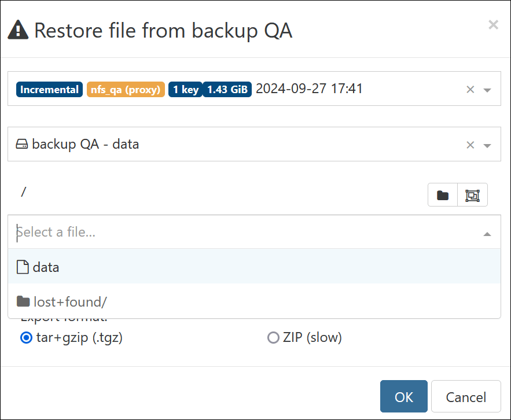Click the disk icon before backup QA - data
Image resolution: width=511 pixels, height=420 pixels.
22,144
